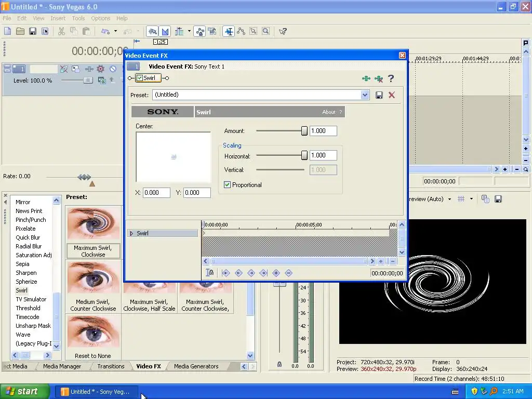The width and height of the screenshot is (532, 399).
Task: Click Plug-In Chain icon in FX dialog
Action: (x=366, y=79)
